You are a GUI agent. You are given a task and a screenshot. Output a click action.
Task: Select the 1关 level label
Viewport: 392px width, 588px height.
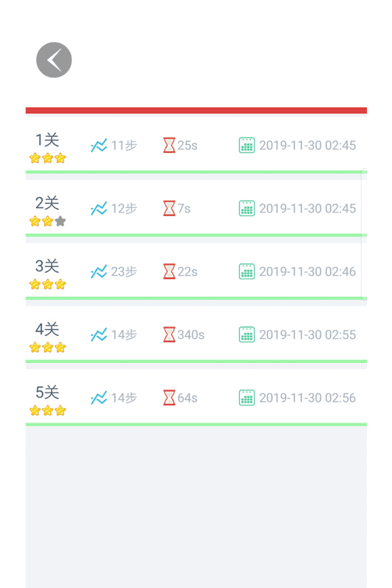click(47, 140)
